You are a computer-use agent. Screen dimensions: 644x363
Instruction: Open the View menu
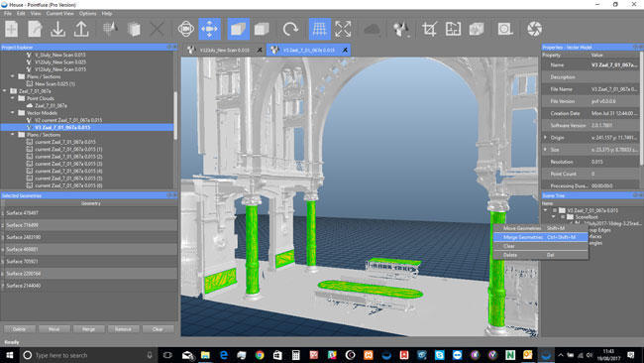click(36, 13)
